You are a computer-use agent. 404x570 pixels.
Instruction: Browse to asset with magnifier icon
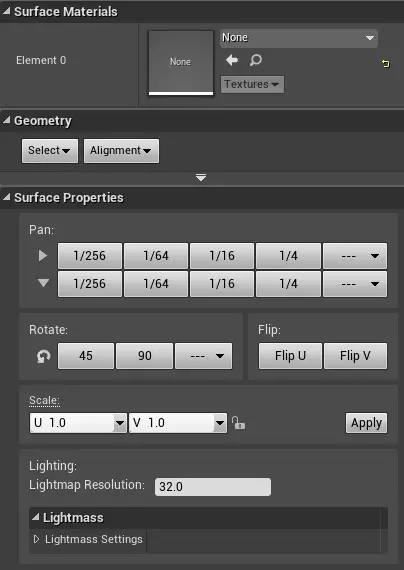[x=256, y=60]
